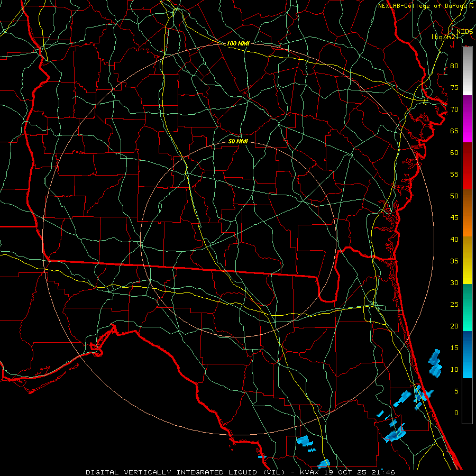Screen dimensions: 476x476
Task: Click the orange-brown segment of the color bar
Action: 467,213
